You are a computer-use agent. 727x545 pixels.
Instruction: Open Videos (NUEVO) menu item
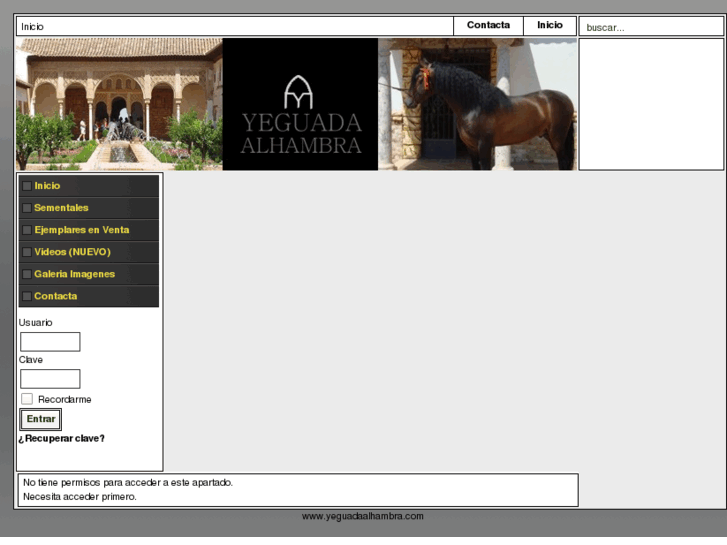pyautogui.click(x=89, y=252)
